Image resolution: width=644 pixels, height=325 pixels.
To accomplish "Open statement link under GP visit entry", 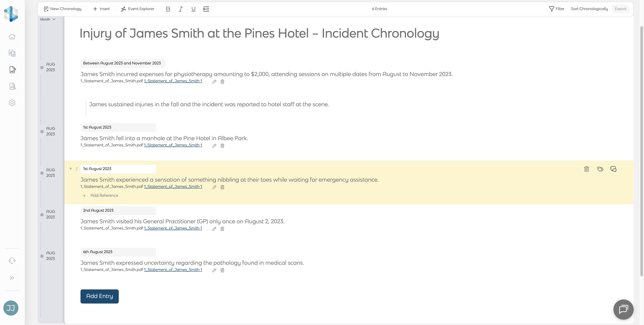I will pyautogui.click(x=173, y=228).
